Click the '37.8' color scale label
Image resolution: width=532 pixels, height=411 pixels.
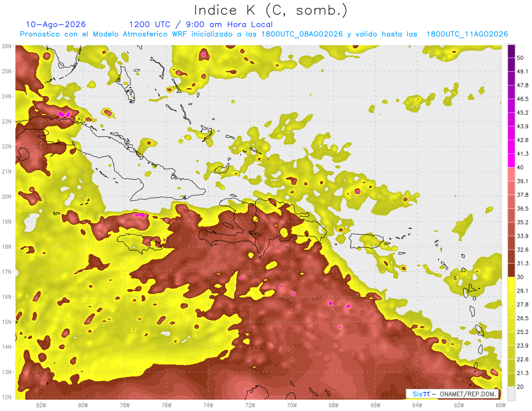point(522,195)
